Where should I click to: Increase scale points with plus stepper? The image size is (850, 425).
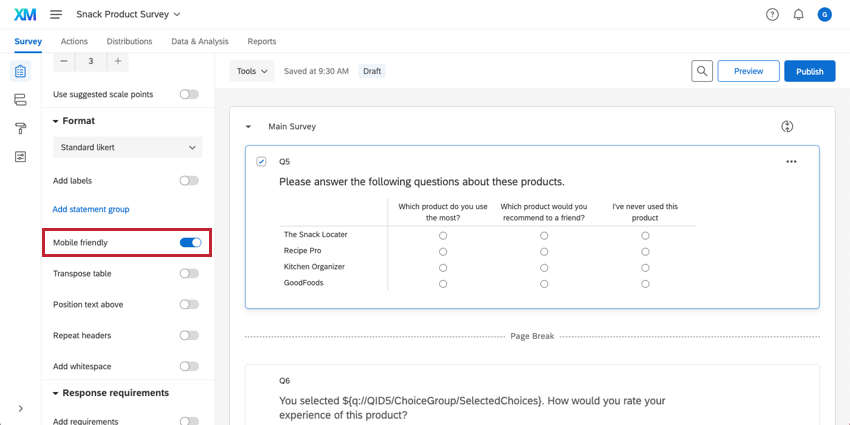tap(118, 61)
